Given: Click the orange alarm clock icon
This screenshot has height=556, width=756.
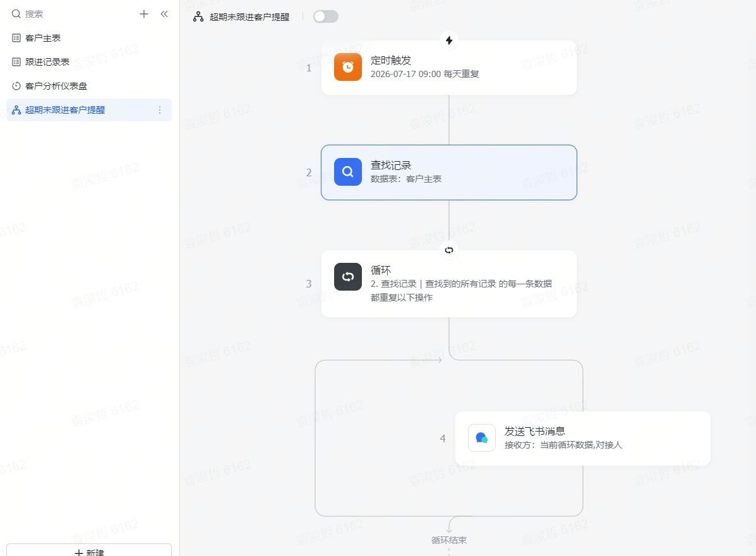Looking at the screenshot, I should pos(347,67).
